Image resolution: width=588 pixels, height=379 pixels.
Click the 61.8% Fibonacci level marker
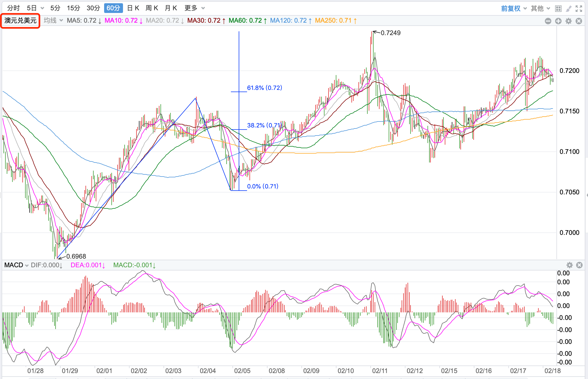264,88
